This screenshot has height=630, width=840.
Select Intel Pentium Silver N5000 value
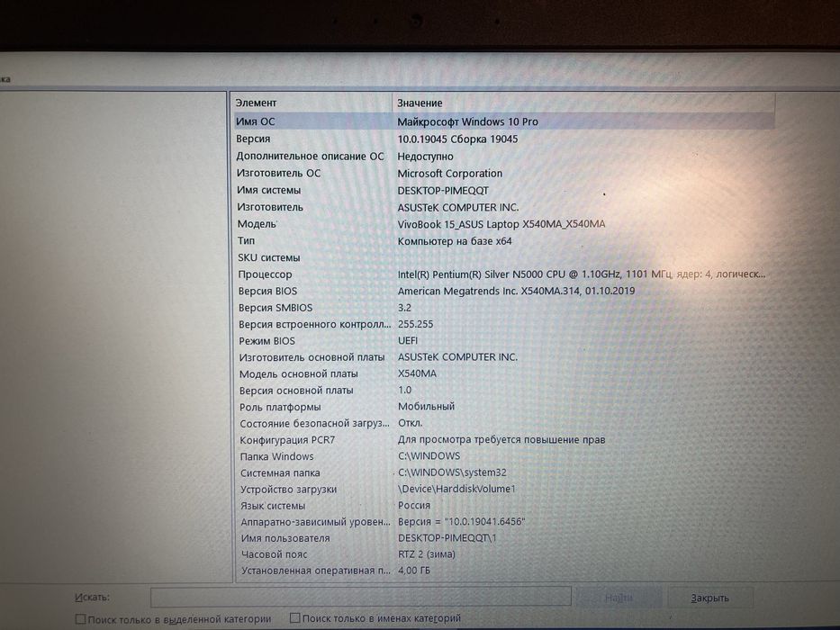click(x=582, y=274)
